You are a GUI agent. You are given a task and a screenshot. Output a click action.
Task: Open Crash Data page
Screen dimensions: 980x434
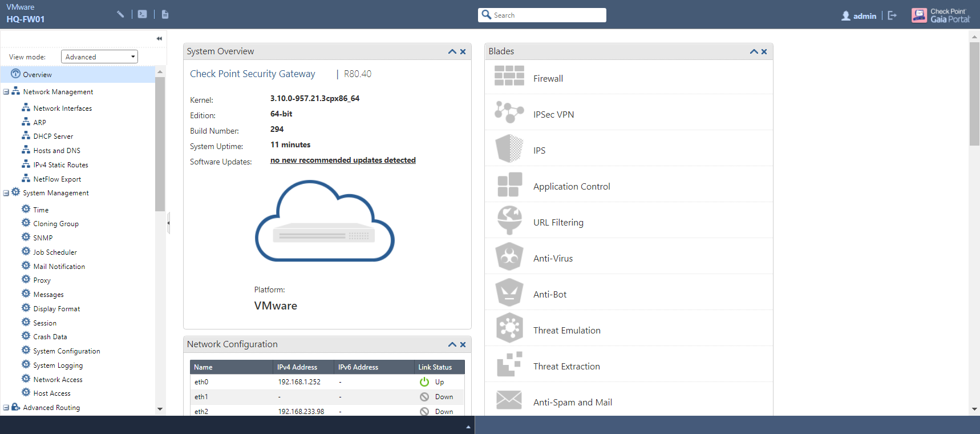coord(50,337)
